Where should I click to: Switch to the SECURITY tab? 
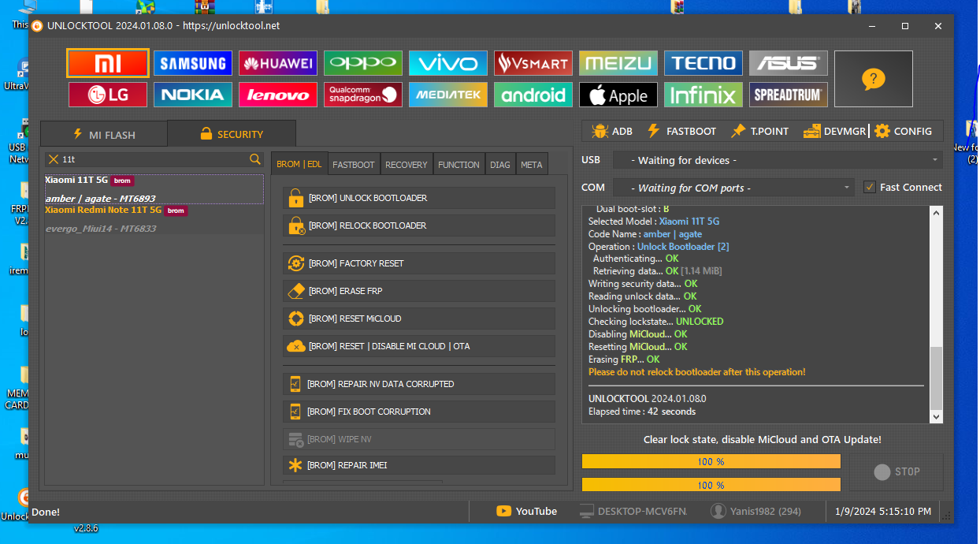[232, 134]
